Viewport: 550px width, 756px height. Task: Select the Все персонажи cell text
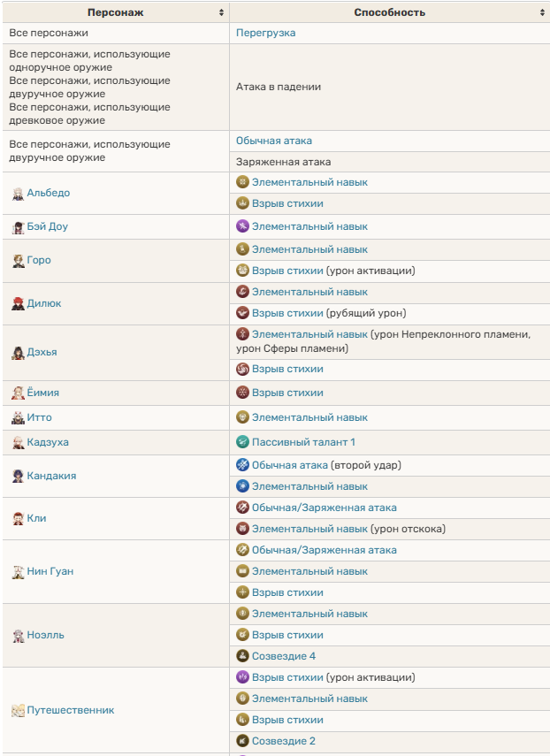click(49, 33)
